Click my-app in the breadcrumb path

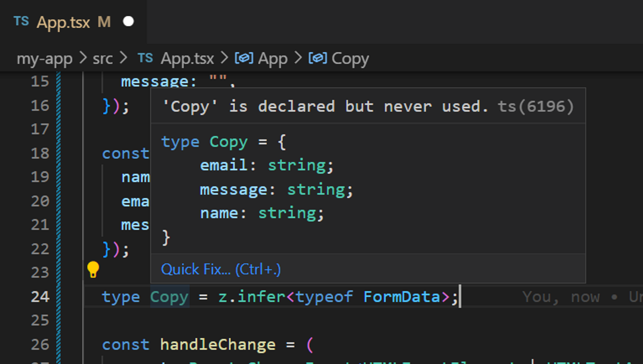[44, 58]
